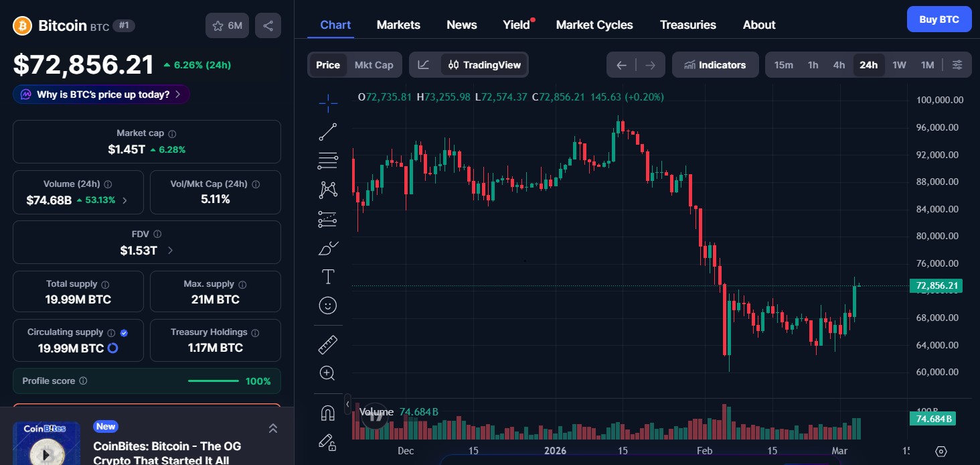The height and width of the screenshot is (465, 980).
Task: Enable the magnet snapping mode
Action: pyautogui.click(x=327, y=413)
